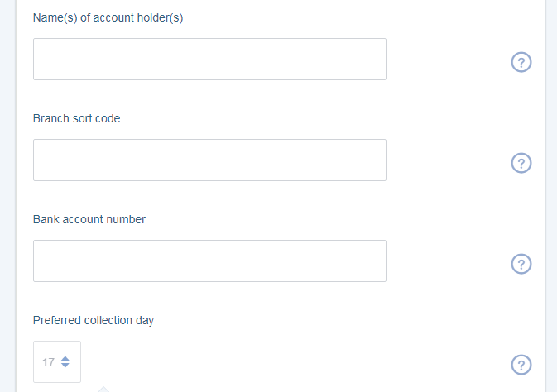The image size is (557, 392).
Task: Click question mark icon beside sort code field
Action: (521, 163)
